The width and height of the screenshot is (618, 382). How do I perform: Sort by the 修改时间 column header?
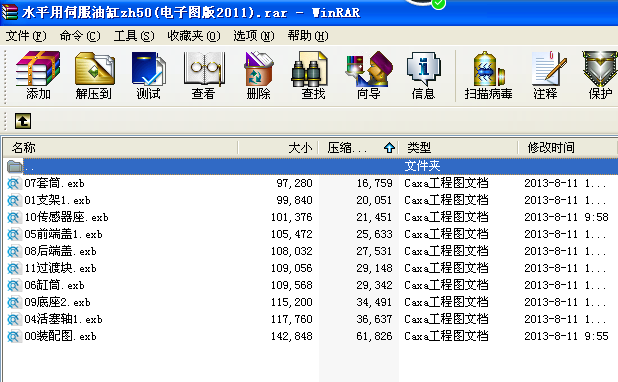[568, 148]
